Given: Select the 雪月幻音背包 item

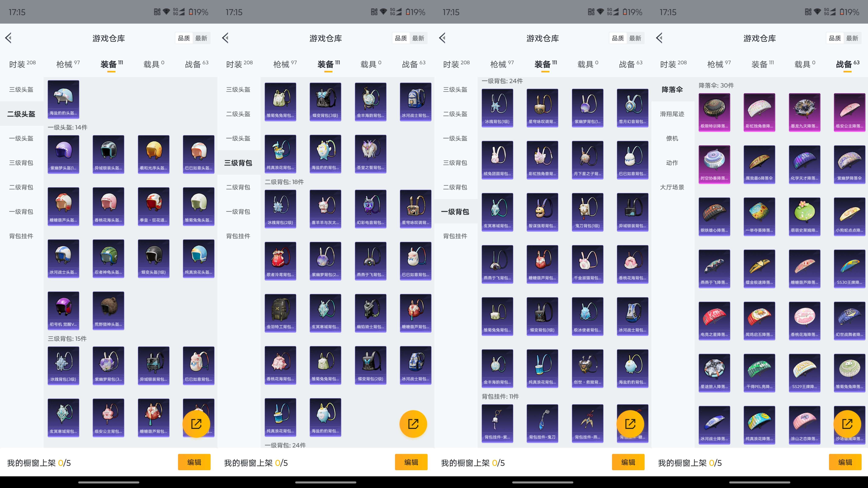Looking at the screenshot, I should [x=633, y=108].
